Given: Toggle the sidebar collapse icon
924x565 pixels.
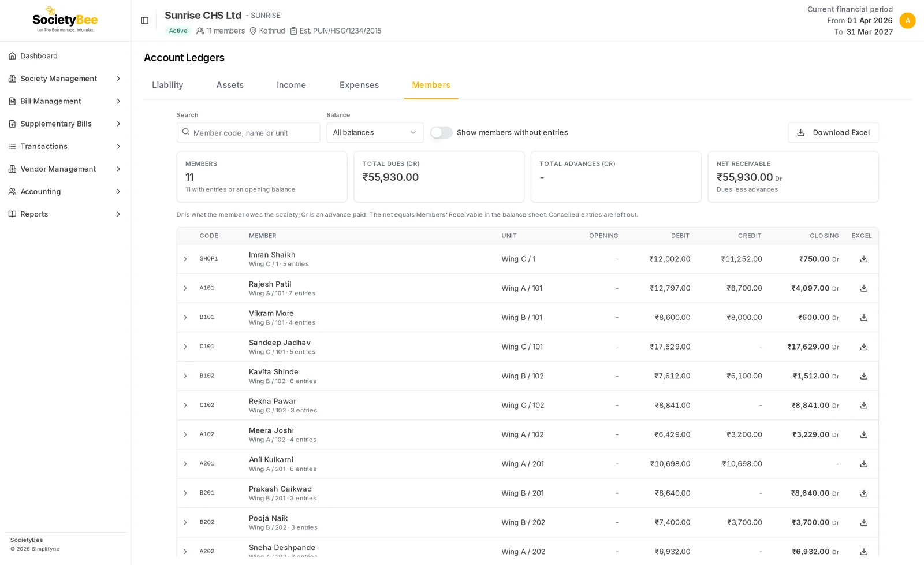Looking at the screenshot, I should pos(145,21).
